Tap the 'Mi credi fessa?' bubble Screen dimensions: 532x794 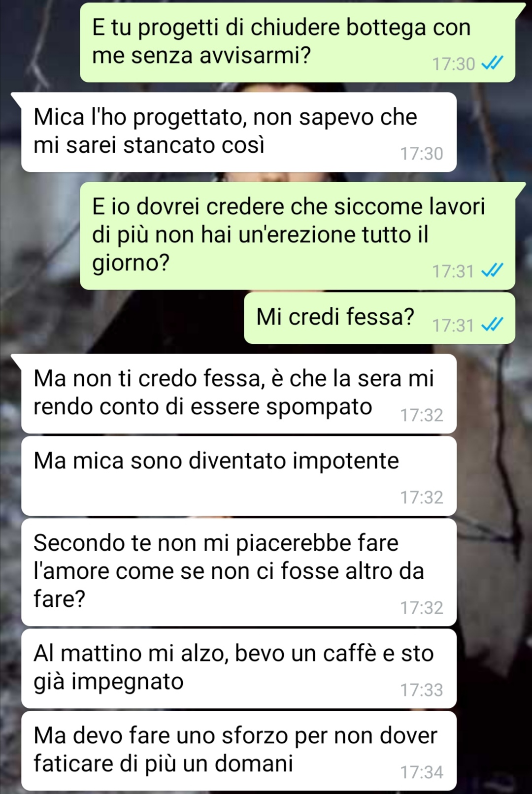[379, 318]
